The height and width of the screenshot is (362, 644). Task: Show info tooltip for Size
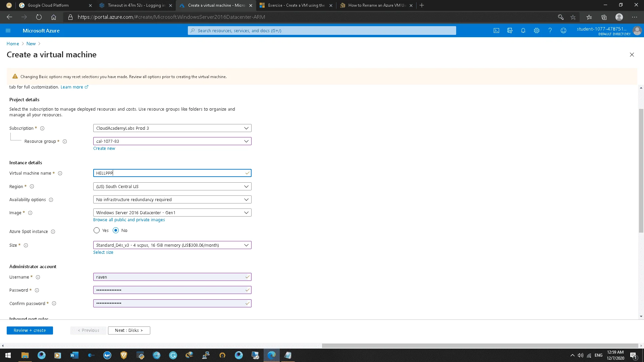(26, 245)
